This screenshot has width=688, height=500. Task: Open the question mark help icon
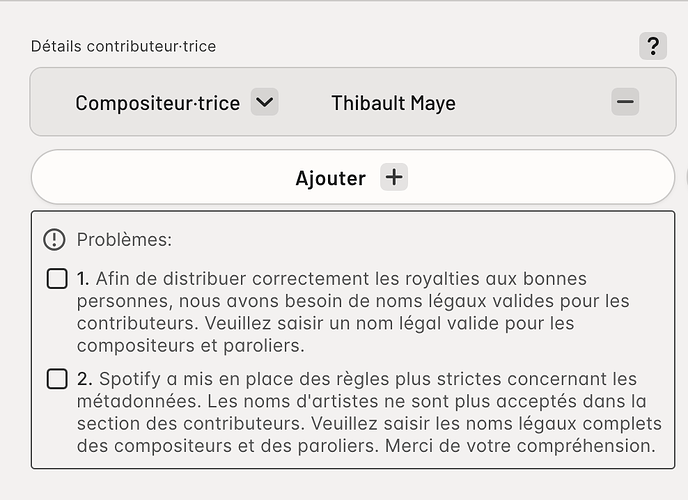tap(653, 46)
